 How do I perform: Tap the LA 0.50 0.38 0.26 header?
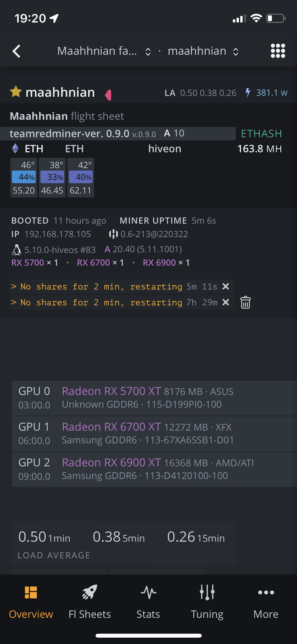click(200, 93)
